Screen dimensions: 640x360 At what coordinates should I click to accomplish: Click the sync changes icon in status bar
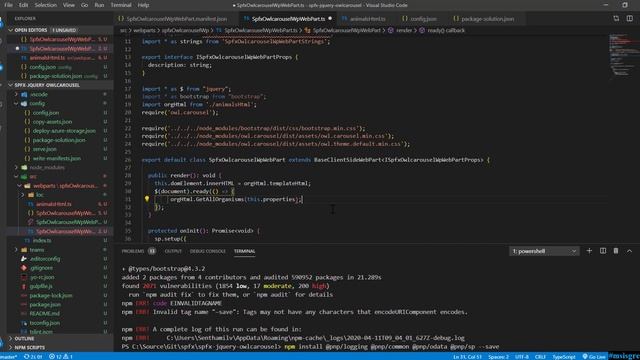click(x=33, y=356)
